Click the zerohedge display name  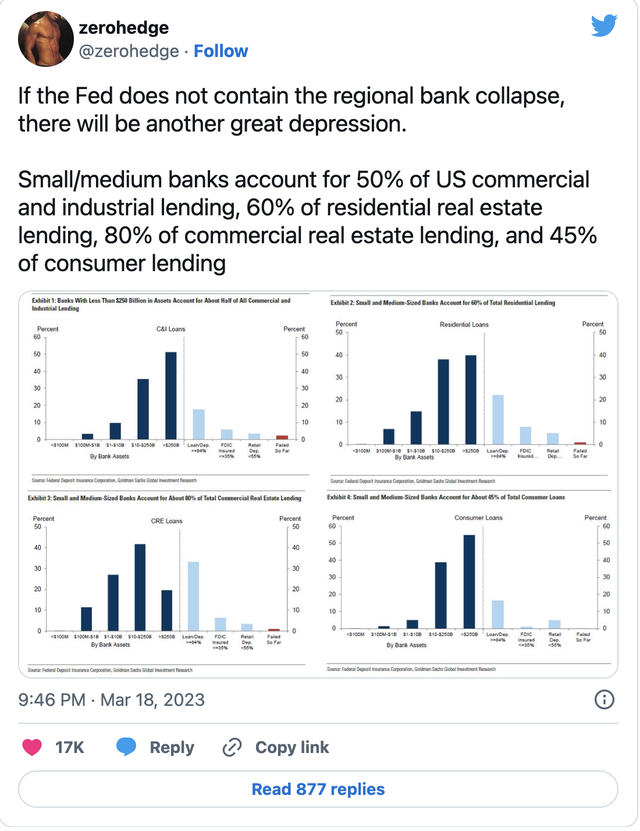pyautogui.click(x=123, y=28)
